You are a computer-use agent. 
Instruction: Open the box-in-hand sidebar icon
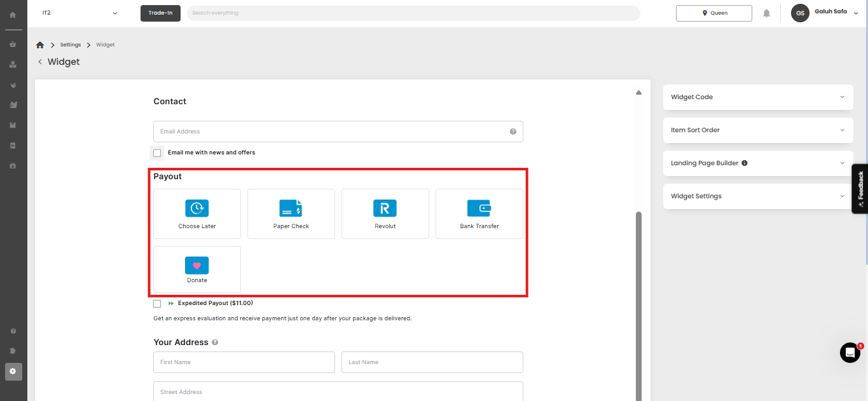pyautogui.click(x=13, y=105)
